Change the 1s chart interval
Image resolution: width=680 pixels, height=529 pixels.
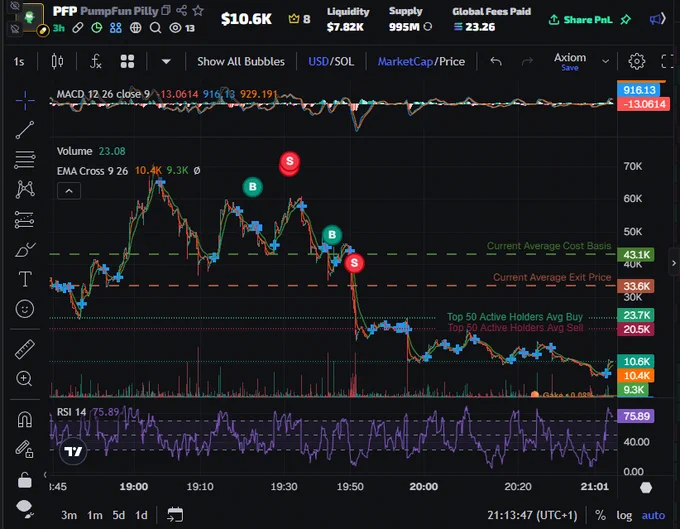tap(19, 62)
